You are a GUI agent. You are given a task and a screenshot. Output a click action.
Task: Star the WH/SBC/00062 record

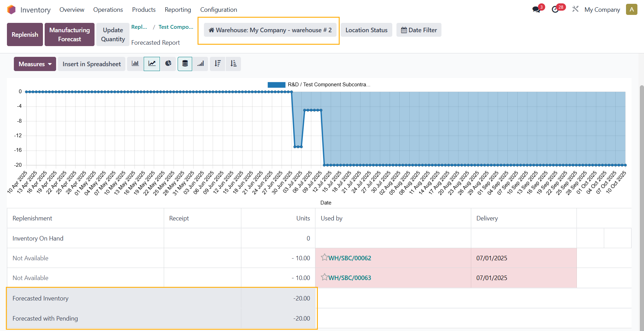coord(324,258)
